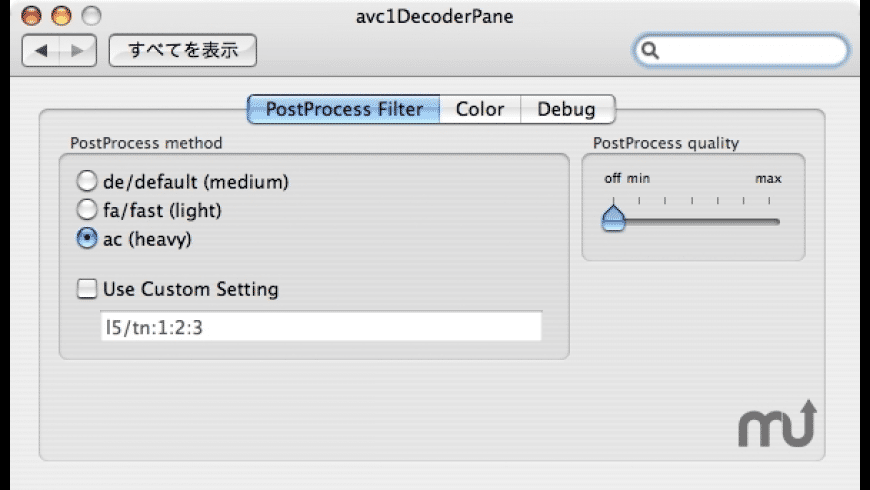Click the magnifying glass search icon
The height and width of the screenshot is (490, 870).
point(651,51)
